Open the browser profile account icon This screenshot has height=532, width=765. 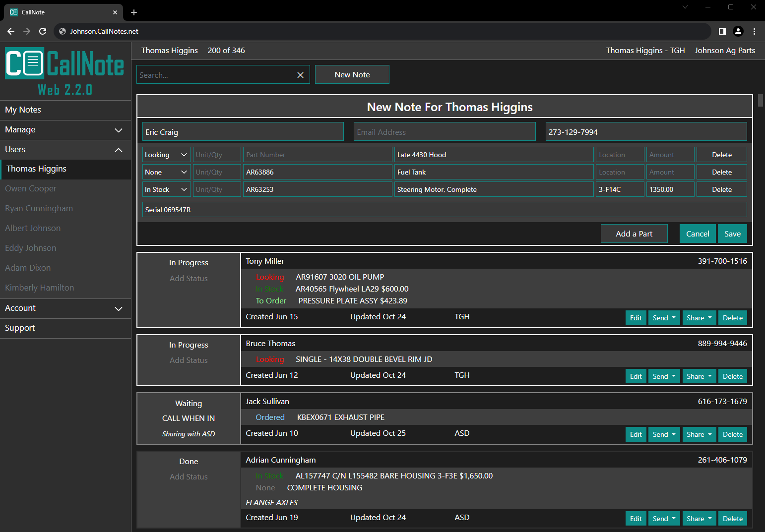[738, 31]
